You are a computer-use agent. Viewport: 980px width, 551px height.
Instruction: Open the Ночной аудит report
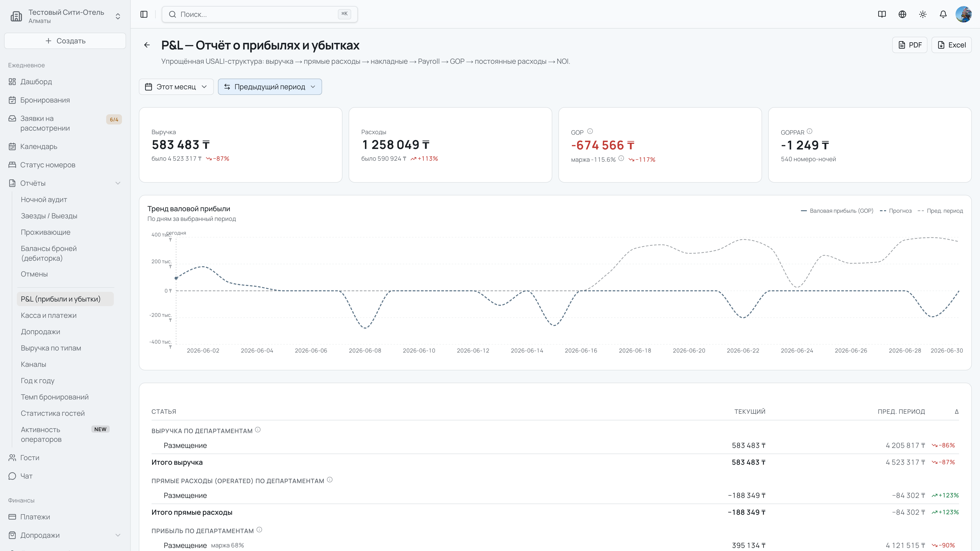(65, 200)
